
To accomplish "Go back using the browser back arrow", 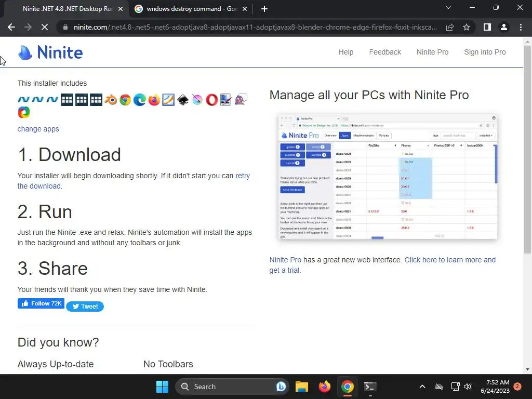I will click(11, 27).
